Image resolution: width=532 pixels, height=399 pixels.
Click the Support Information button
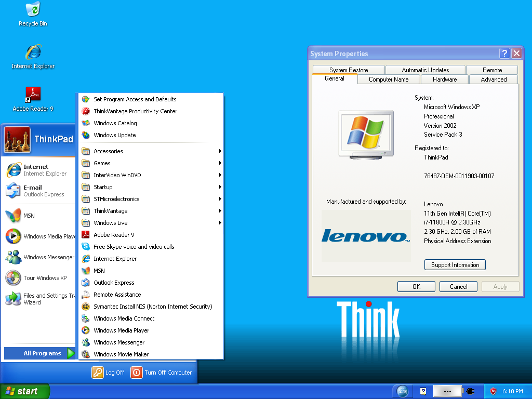point(455,265)
